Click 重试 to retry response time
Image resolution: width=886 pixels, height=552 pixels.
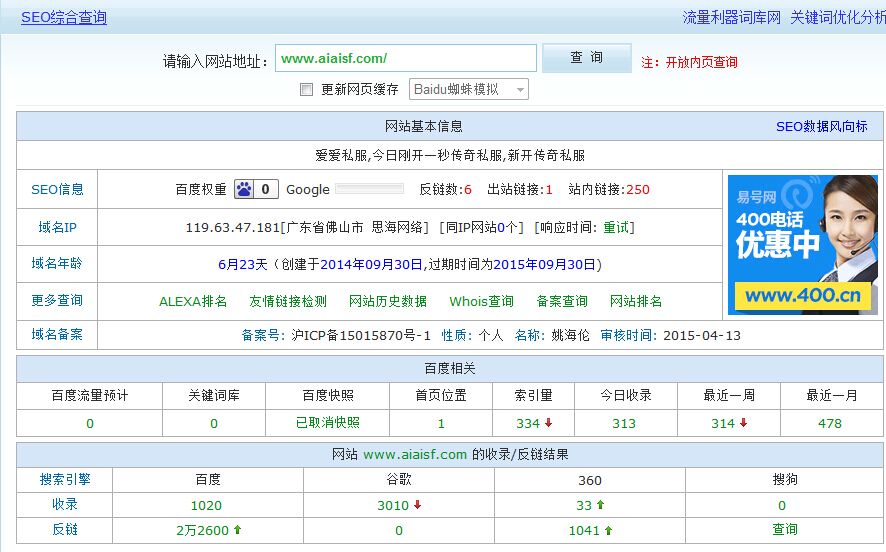[x=616, y=228]
